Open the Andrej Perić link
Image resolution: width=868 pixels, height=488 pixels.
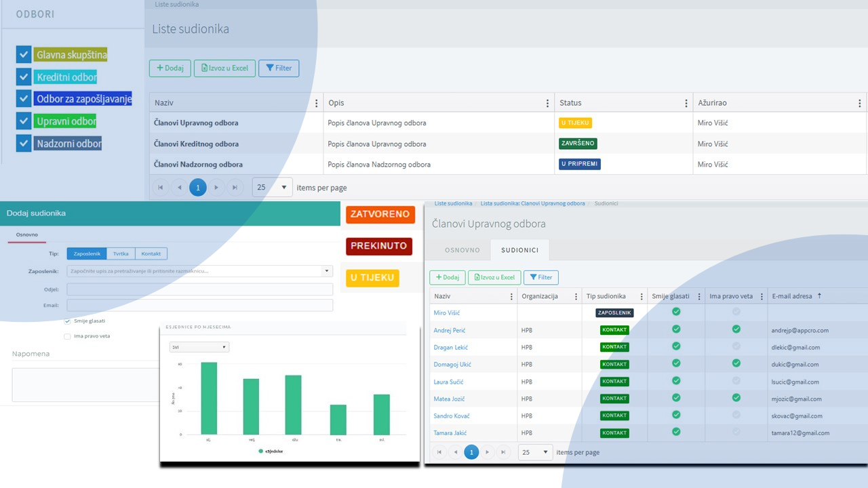click(x=450, y=330)
